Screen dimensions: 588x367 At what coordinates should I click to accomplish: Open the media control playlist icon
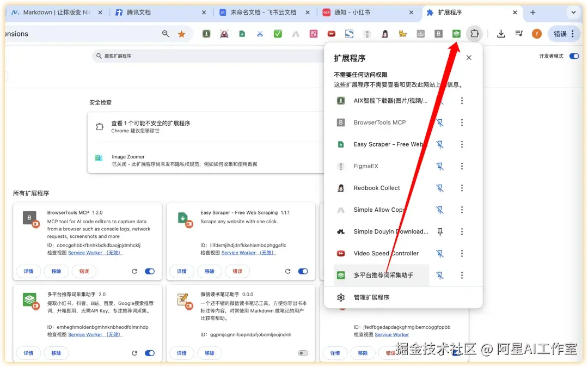click(x=519, y=34)
